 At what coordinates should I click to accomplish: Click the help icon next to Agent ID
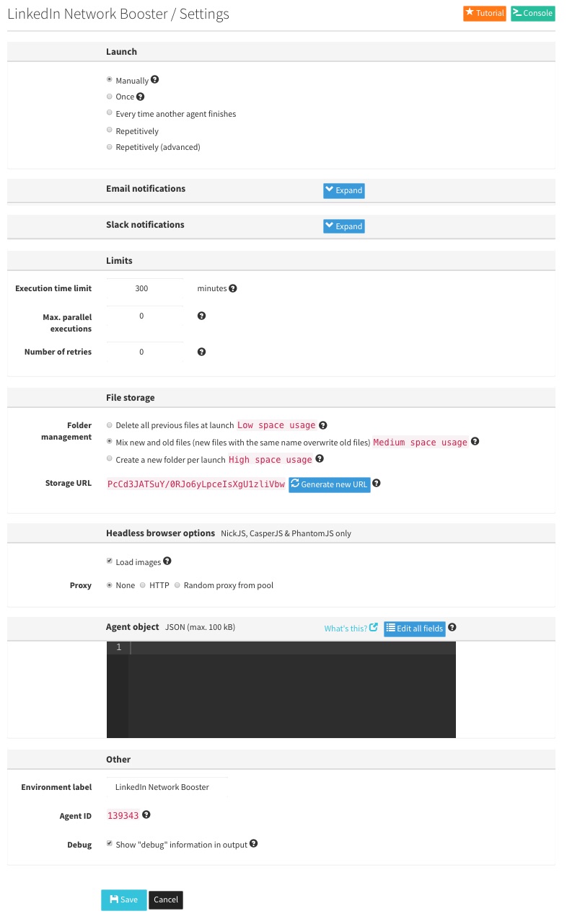(x=146, y=814)
